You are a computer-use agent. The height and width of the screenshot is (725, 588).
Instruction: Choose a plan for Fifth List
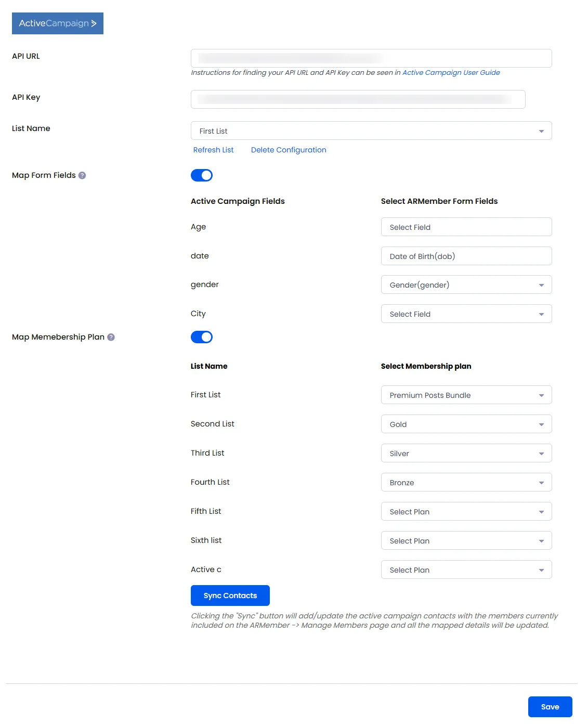(466, 511)
